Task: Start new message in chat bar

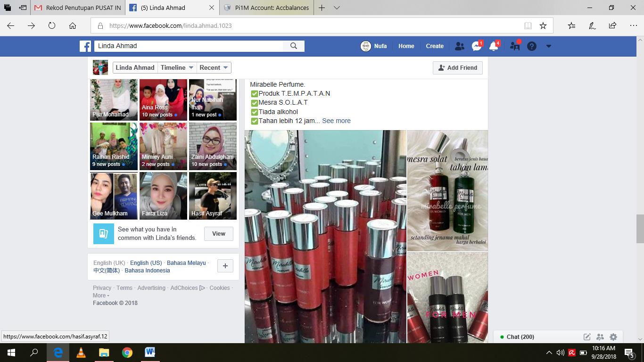Action: [x=587, y=337]
